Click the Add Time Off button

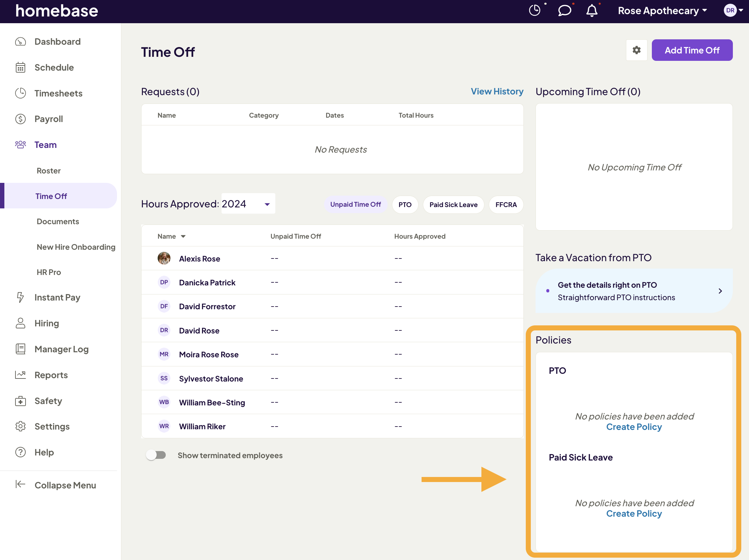pyautogui.click(x=692, y=50)
